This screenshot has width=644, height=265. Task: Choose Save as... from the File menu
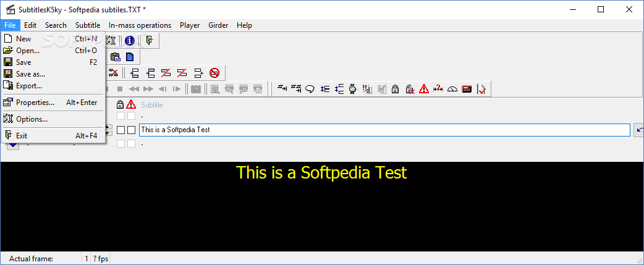click(53, 74)
